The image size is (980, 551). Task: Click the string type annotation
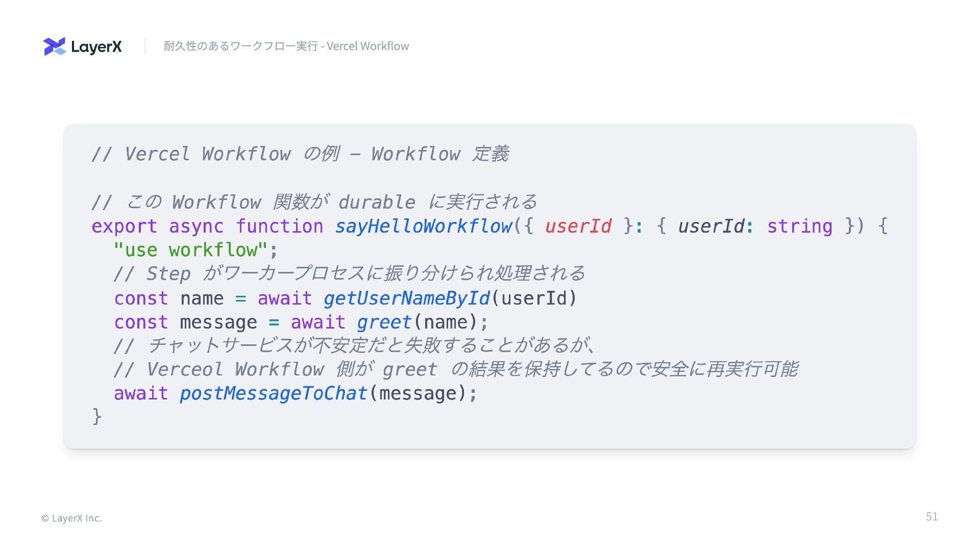[x=799, y=226]
